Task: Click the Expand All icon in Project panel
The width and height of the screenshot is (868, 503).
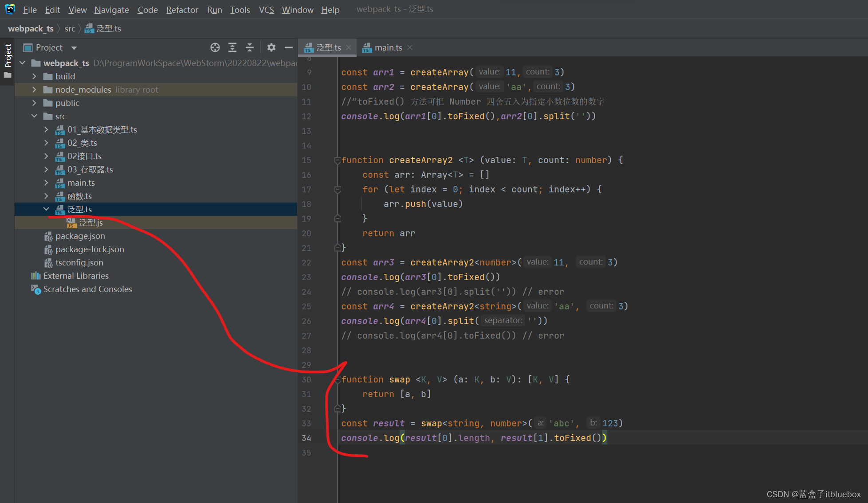Action: click(232, 47)
